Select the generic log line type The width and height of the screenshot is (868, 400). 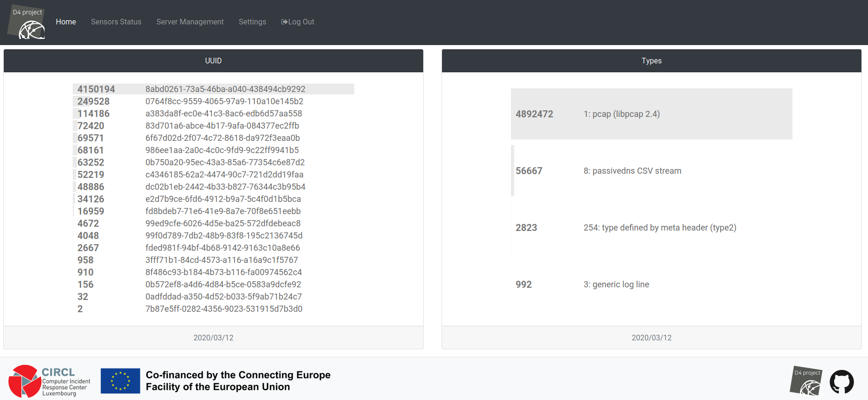point(616,285)
